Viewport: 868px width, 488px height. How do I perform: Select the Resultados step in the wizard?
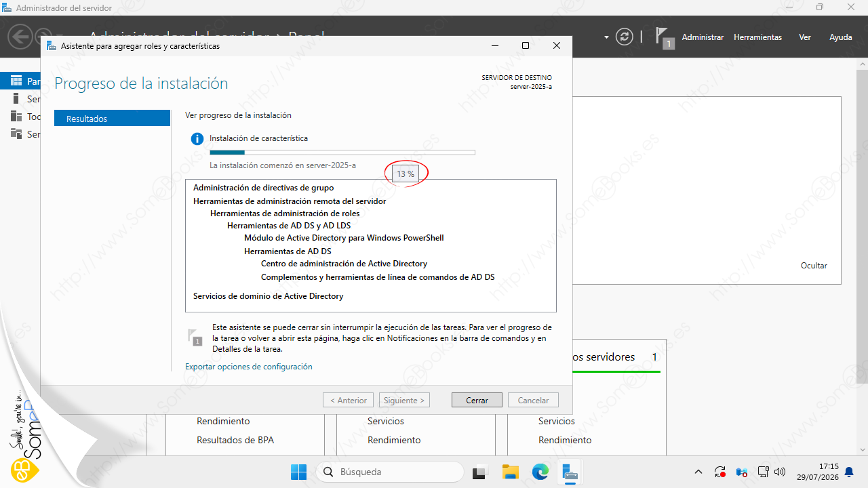(112, 119)
